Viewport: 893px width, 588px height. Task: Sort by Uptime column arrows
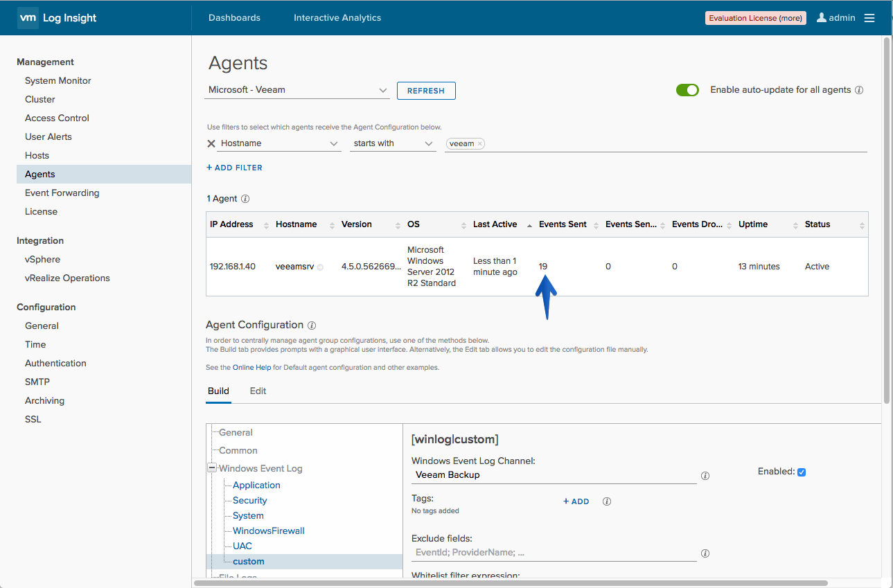click(x=795, y=225)
